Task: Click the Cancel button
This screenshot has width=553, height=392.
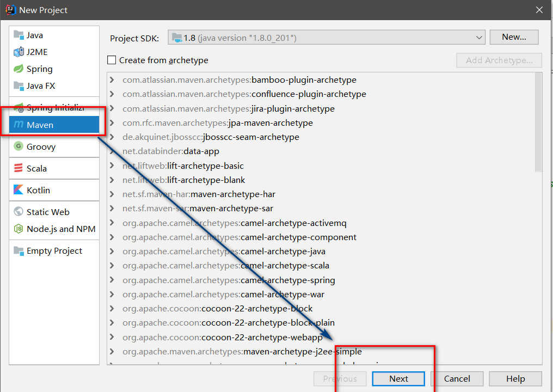Action: click(x=457, y=378)
